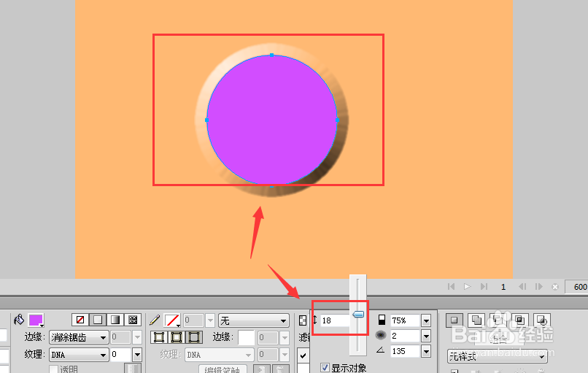
Task: Click the softness blur icon
Action: [381, 335]
